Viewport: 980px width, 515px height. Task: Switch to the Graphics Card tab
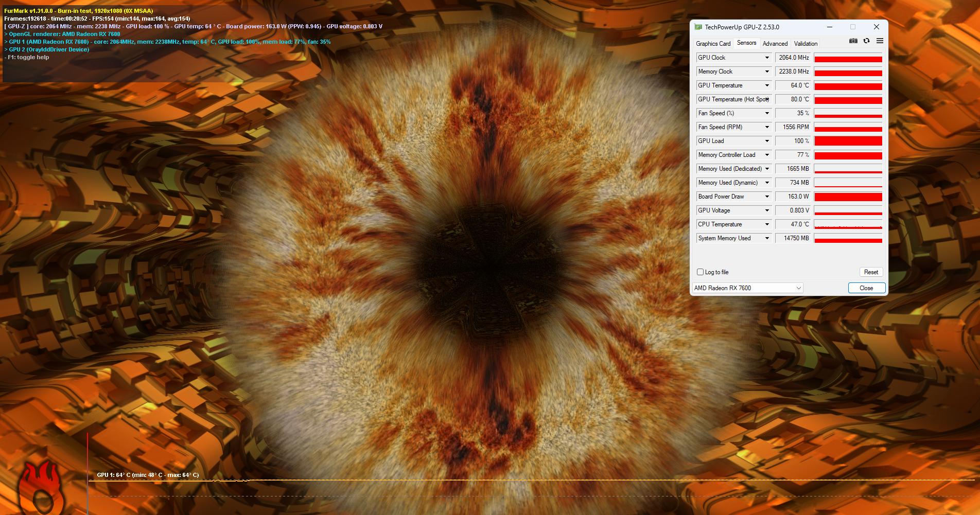point(713,44)
